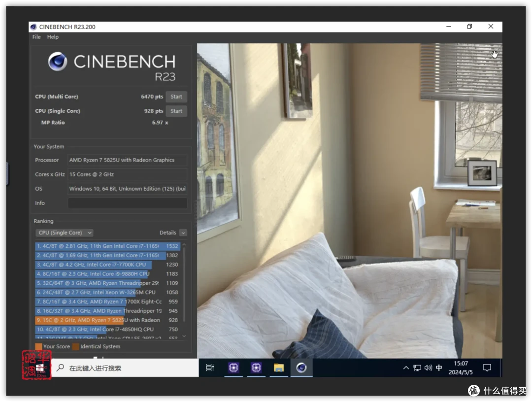
Task: Click the Identical System brown legend swatch
Action: (x=76, y=347)
